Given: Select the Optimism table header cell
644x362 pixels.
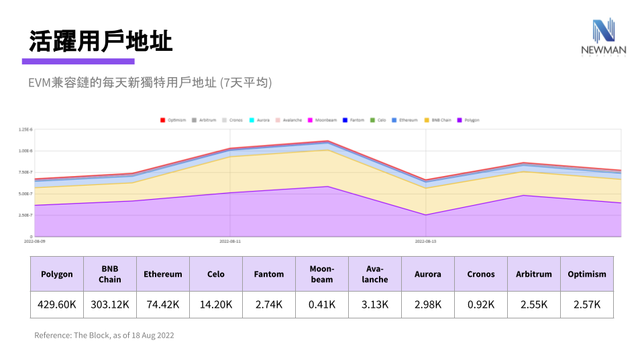Looking at the screenshot, I should [586, 274].
